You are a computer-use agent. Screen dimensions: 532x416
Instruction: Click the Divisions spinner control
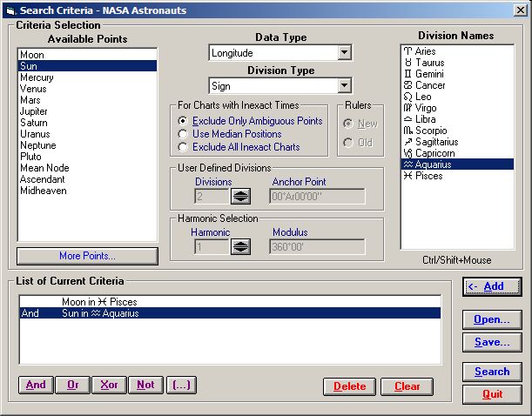click(240, 197)
